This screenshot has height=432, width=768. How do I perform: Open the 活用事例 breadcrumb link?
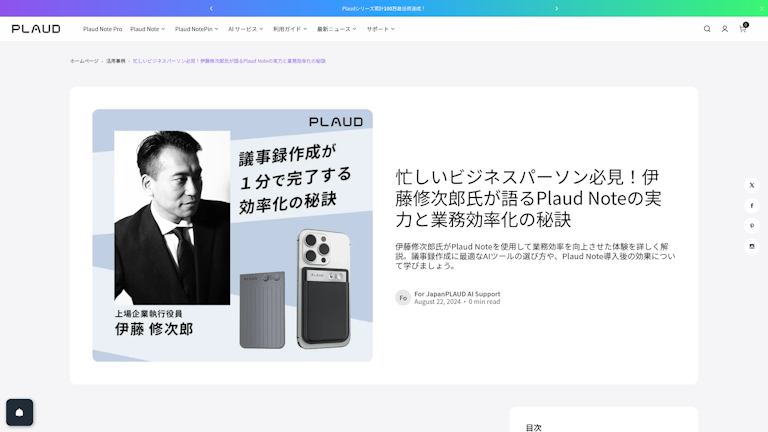[116, 61]
